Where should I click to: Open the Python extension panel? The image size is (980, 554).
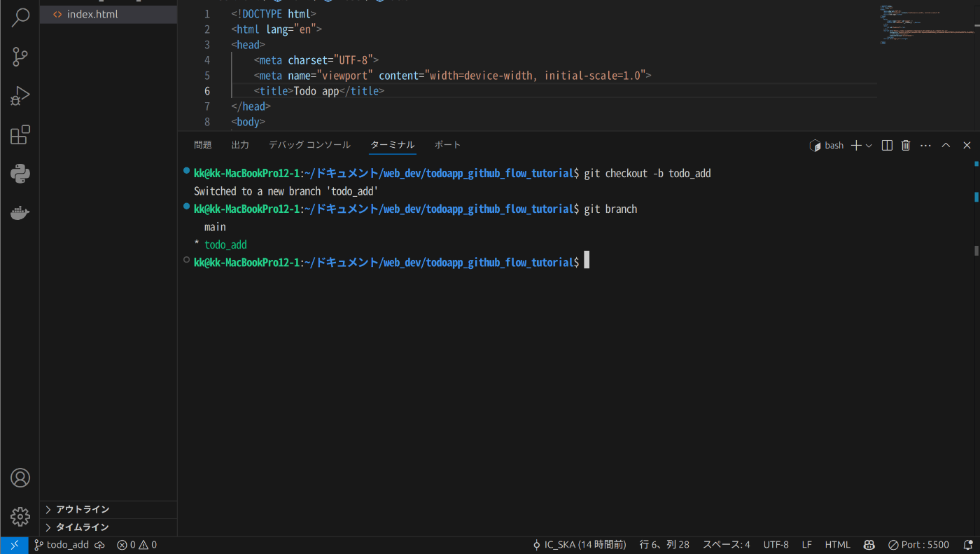point(20,174)
